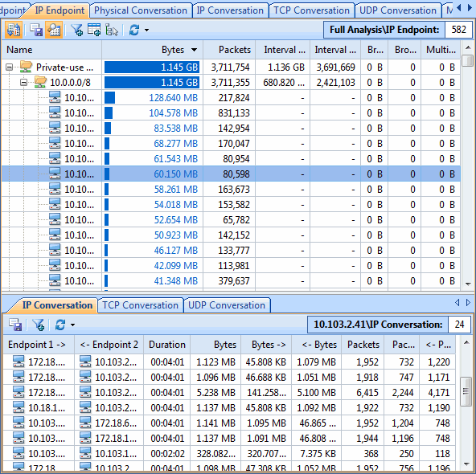
Task: Click the add-to-graph table icon with plus
Action: coord(94,30)
